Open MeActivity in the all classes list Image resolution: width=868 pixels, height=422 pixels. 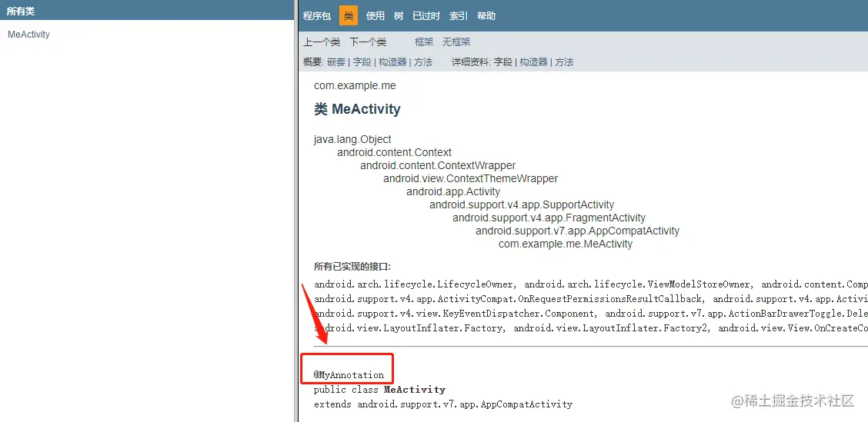pos(28,35)
